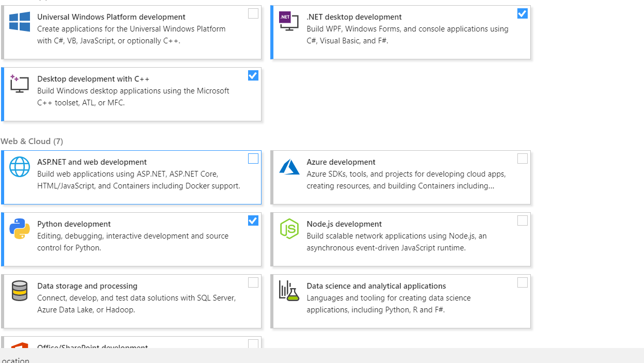Click the 'Desktop development with C++' title
Viewport: 644px width, 363px height.
point(93,79)
